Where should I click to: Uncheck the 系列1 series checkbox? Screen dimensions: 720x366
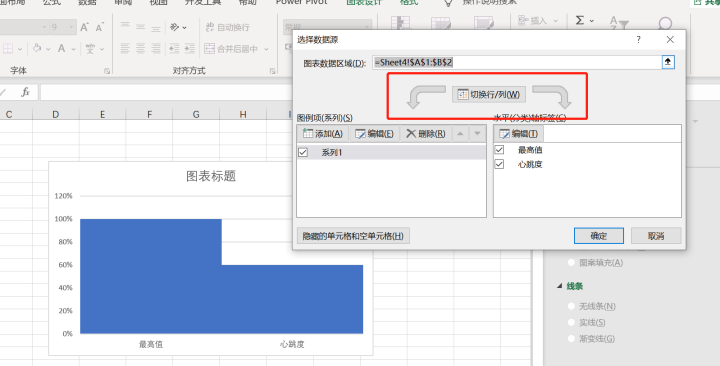[x=303, y=152]
